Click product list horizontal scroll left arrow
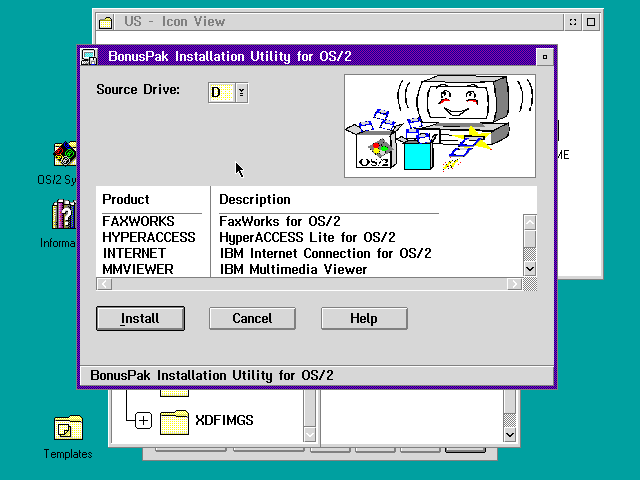Image resolution: width=640 pixels, height=480 pixels. (104, 284)
